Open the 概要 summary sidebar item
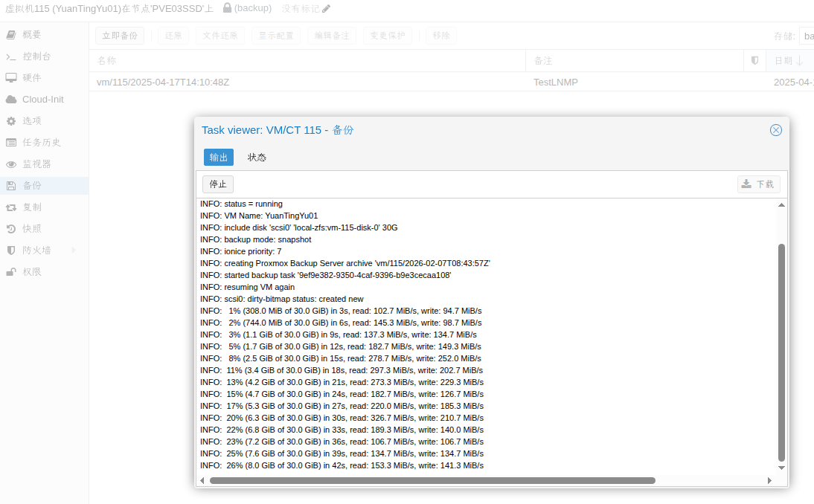 [31, 35]
